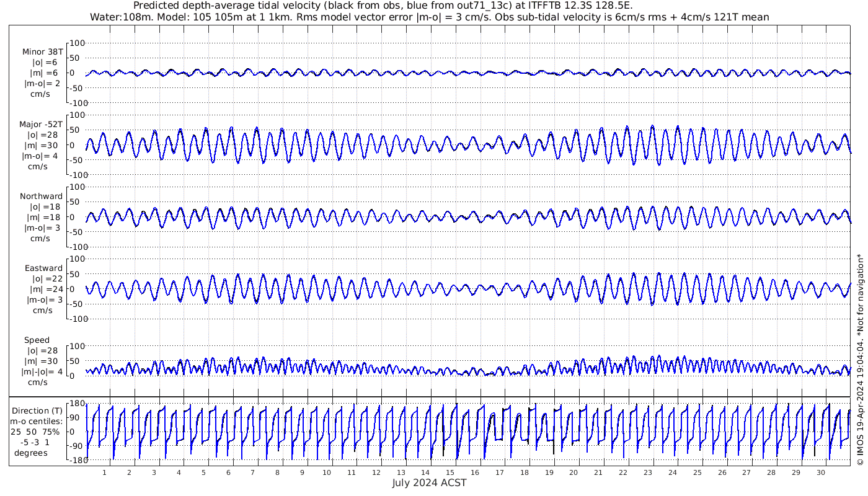
Task: Click the 'Northward' panel label
Action: (x=41, y=197)
